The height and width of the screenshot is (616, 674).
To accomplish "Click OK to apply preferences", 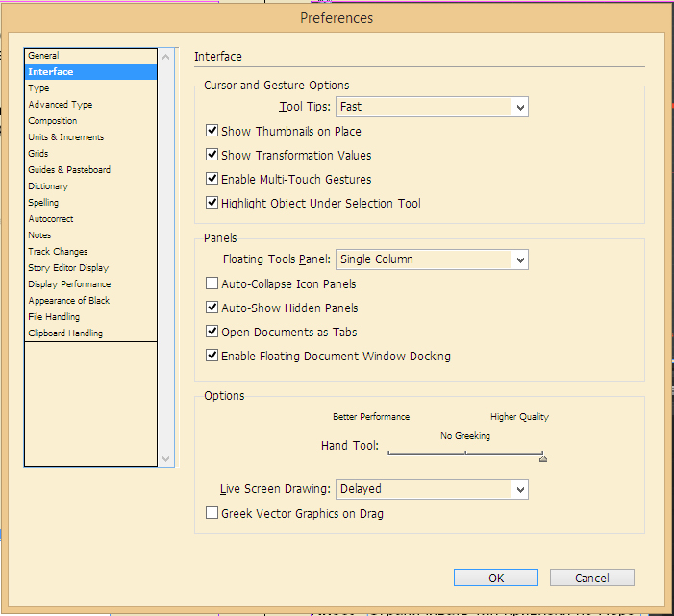I will (496, 578).
